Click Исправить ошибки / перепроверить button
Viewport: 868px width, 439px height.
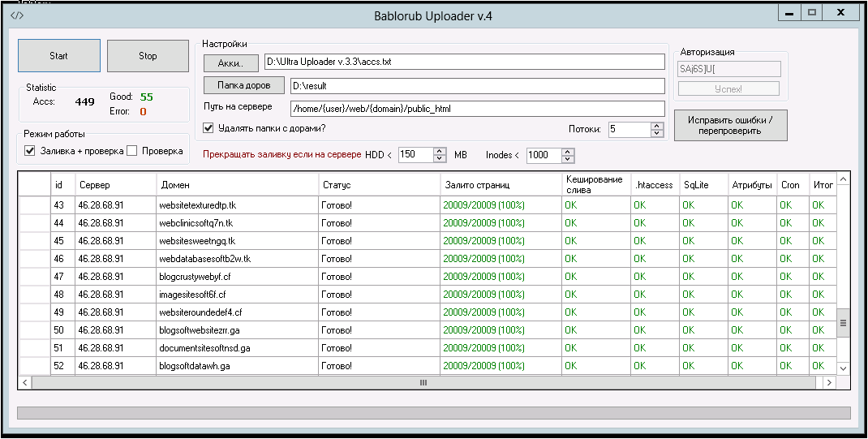tap(730, 126)
